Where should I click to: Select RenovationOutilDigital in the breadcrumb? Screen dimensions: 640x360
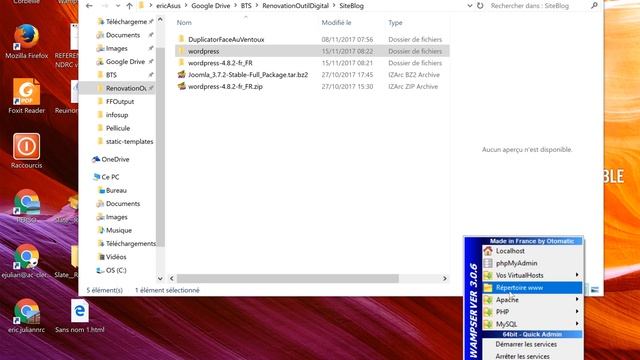296,6
